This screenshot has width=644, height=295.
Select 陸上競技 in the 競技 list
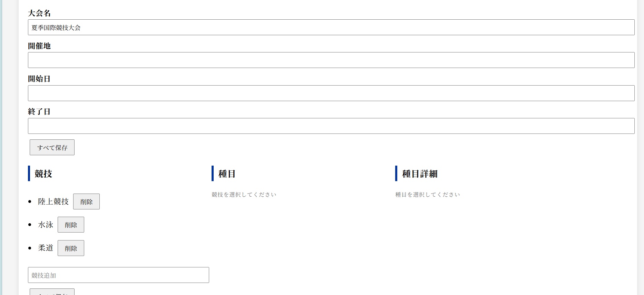pos(53,201)
